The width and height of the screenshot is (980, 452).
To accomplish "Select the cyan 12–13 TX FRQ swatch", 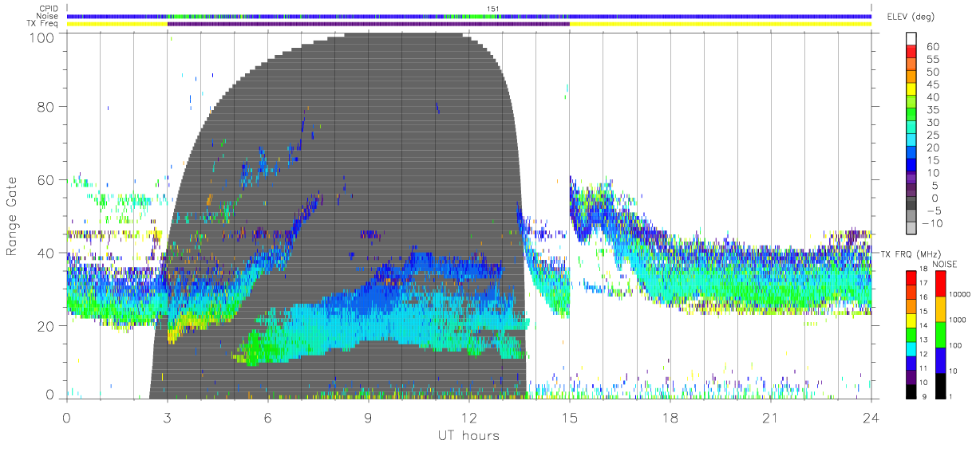I will (x=912, y=349).
